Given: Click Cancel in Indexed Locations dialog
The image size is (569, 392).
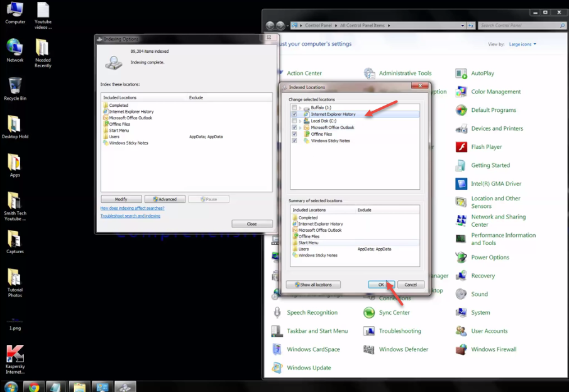Looking at the screenshot, I should (411, 285).
